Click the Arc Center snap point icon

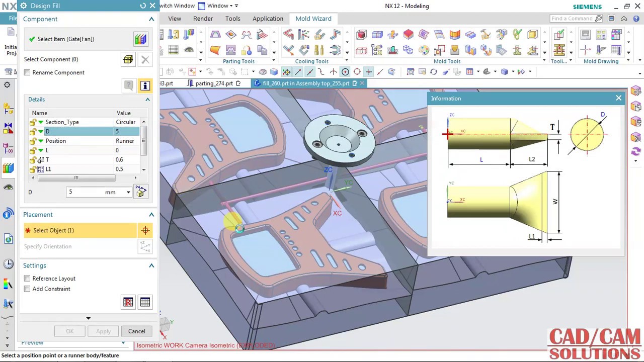coord(345,72)
